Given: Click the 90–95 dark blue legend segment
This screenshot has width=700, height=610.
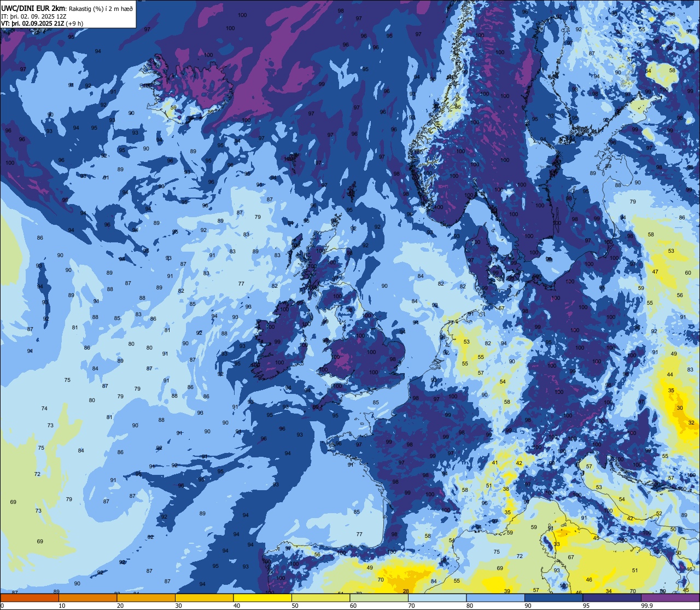Looking at the screenshot, I should pos(553,597).
